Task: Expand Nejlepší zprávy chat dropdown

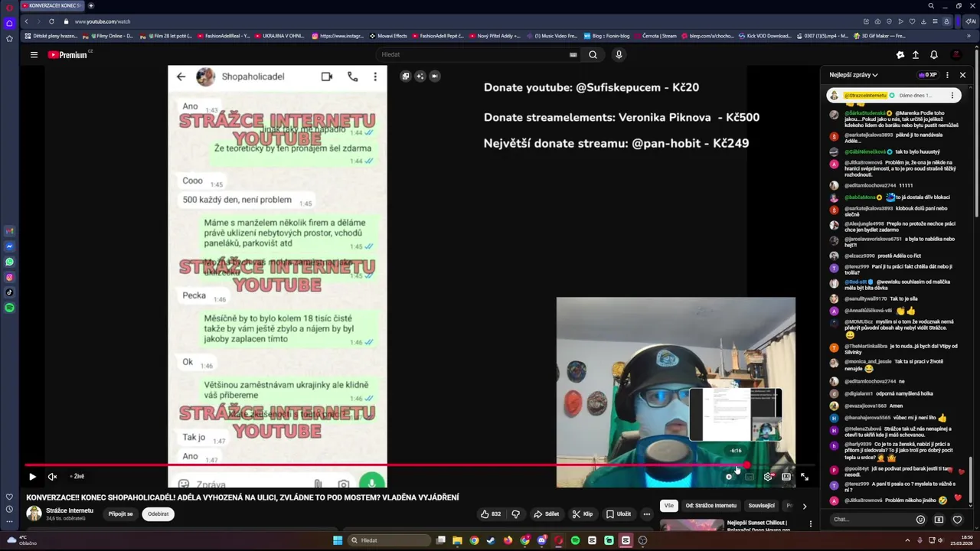Action: (x=854, y=75)
